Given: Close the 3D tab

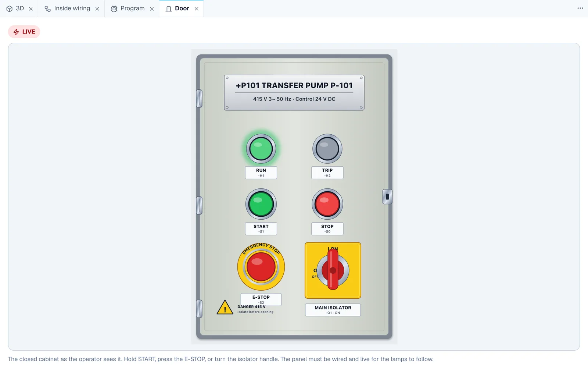Looking at the screenshot, I should (31, 9).
